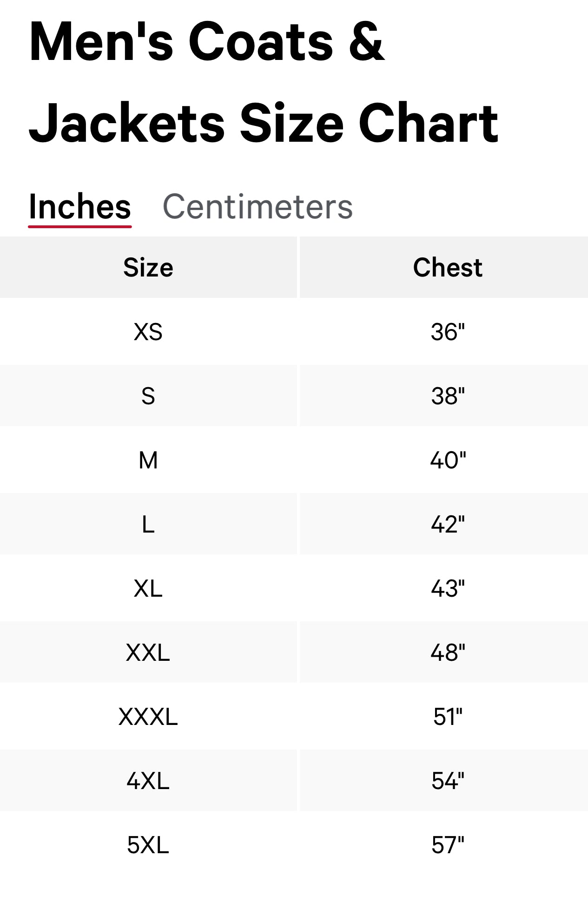Select the Inches tab
588x902 pixels.
(x=79, y=207)
